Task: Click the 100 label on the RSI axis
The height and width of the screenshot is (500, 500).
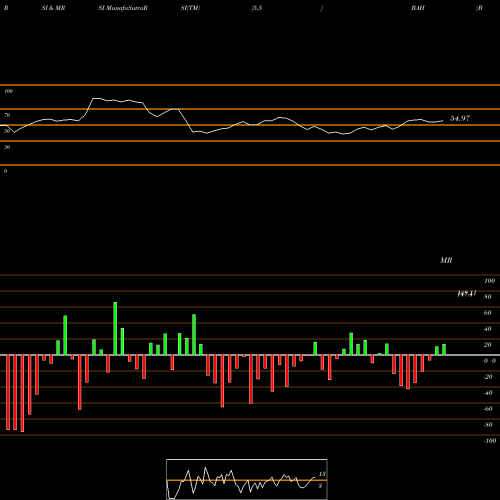Action: tap(8, 91)
